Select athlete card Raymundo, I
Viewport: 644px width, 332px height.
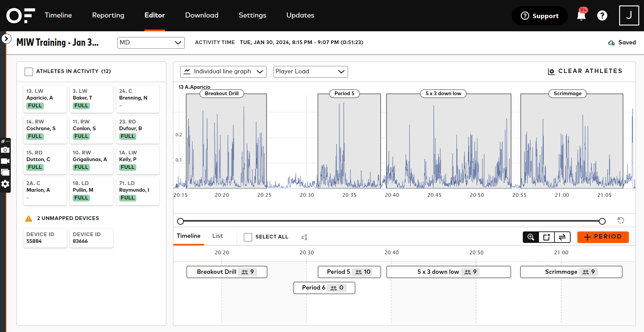[138, 191]
